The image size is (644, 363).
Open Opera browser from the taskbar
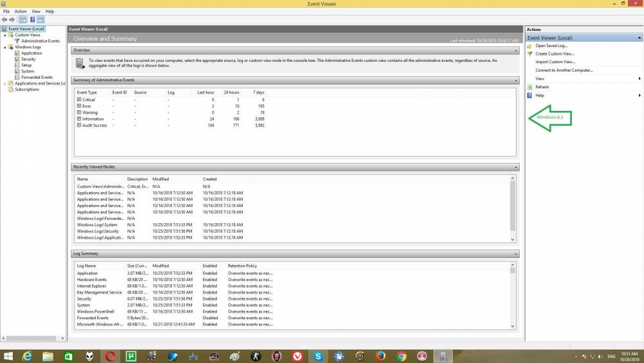pos(110,357)
